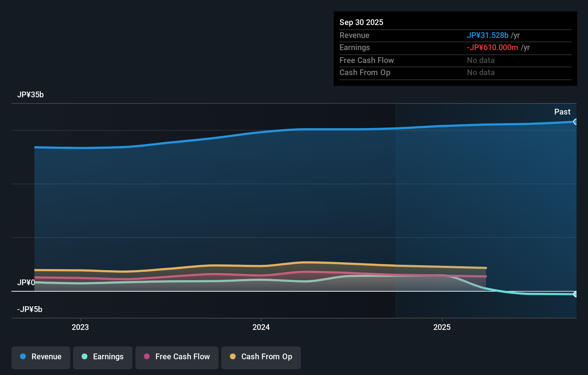Click the JP¥0 baseline gridline

click(286, 291)
